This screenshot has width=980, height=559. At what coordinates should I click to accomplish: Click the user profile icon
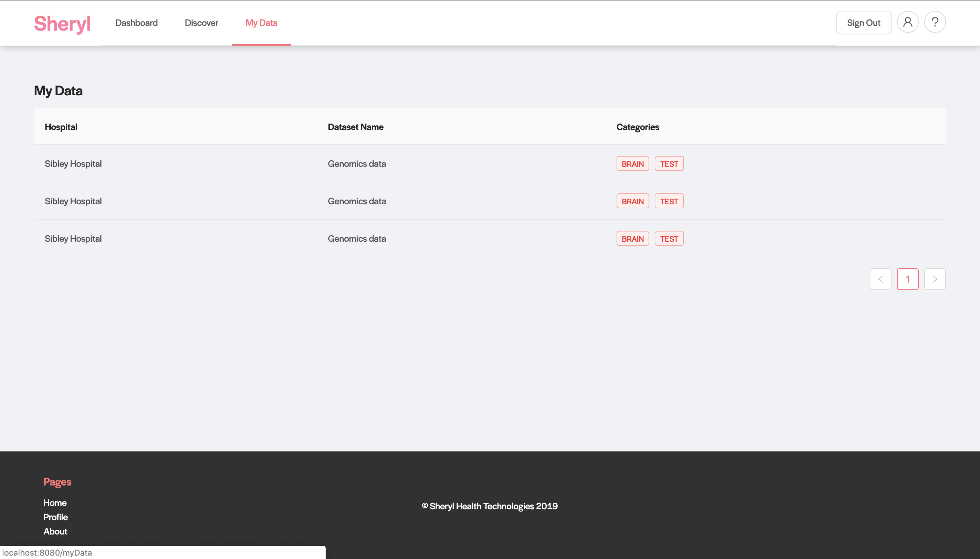click(x=907, y=22)
